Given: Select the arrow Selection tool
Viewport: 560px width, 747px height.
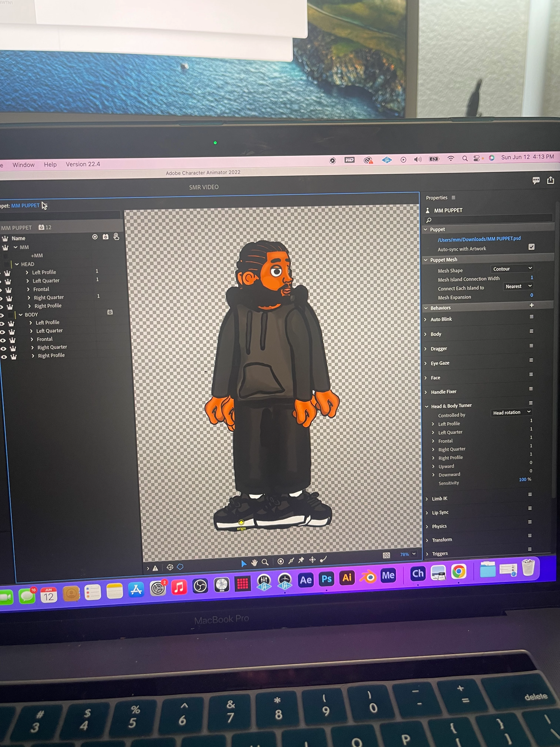Looking at the screenshot, I should tap(244, 563).
